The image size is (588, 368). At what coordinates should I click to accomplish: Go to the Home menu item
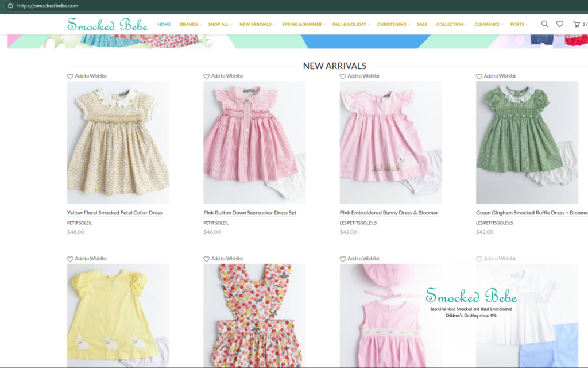(164, 24)
